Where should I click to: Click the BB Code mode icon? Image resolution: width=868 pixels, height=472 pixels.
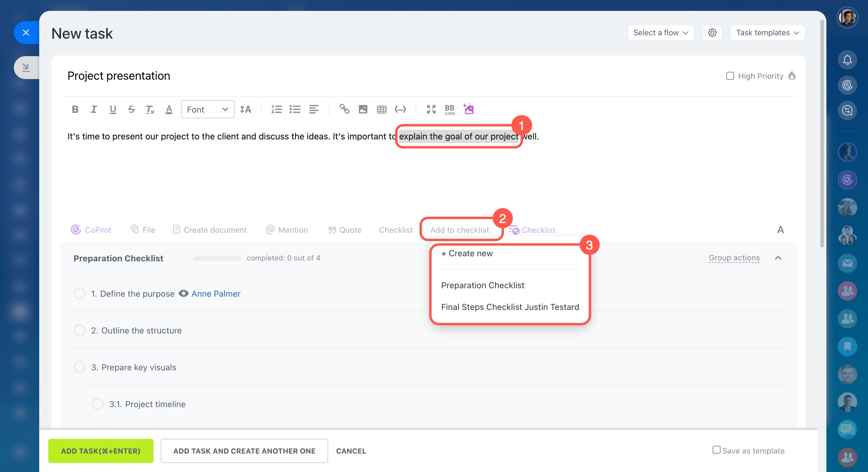click(449, 109)
